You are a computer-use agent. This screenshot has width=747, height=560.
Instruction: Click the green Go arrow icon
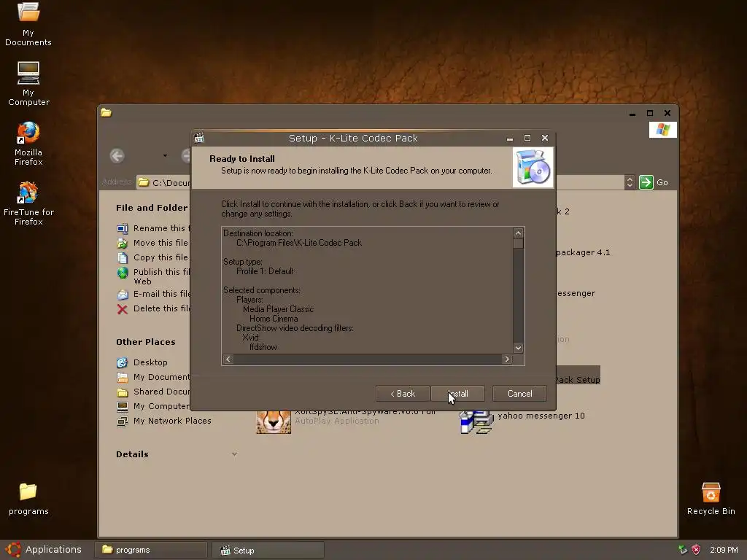[646, 182]
